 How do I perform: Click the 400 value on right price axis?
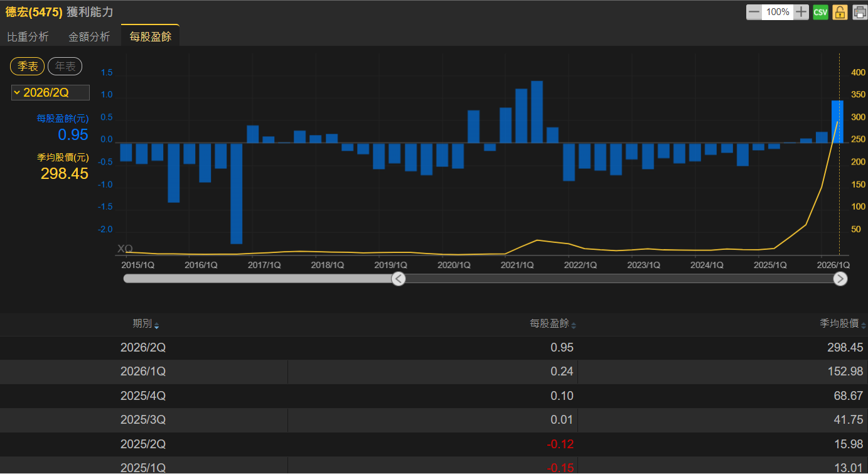tap(858, 73)
